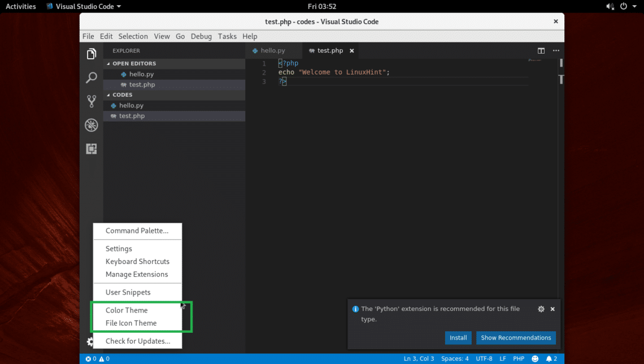Open notifications bell in status bar

click(551, 359)
